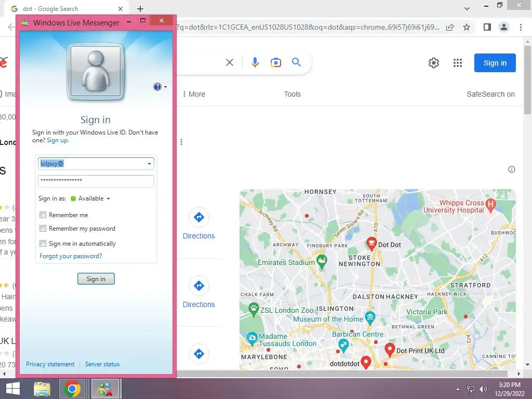Click SafeSearch on setting

[x=490, y=94]
